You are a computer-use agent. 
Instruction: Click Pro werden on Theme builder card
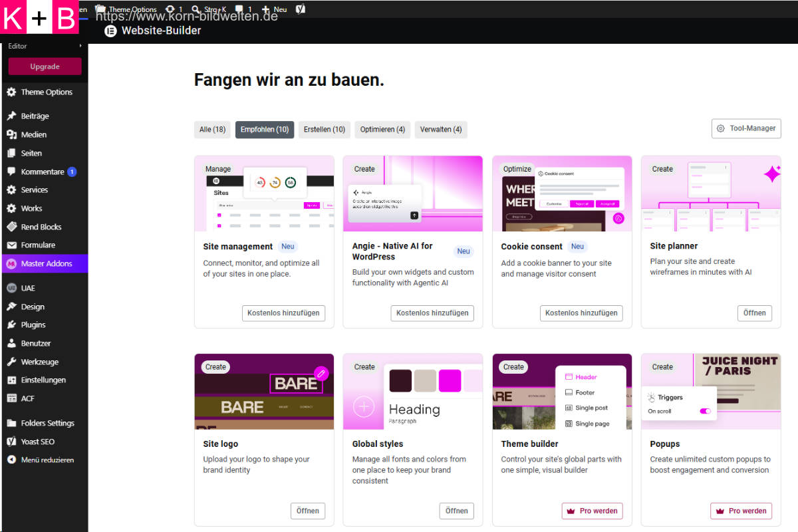click(593, 511)
